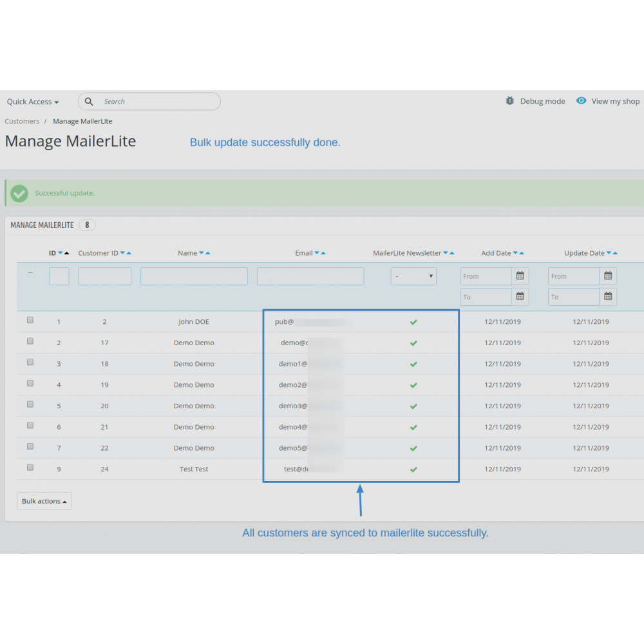
Task: Toggle newsletter checkmark for customer ID 19
Action: [x=413, y=385]
